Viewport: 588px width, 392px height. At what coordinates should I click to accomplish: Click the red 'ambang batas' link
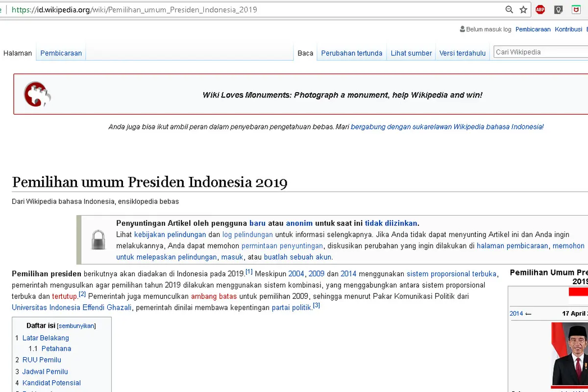click(x=214, y=296)
